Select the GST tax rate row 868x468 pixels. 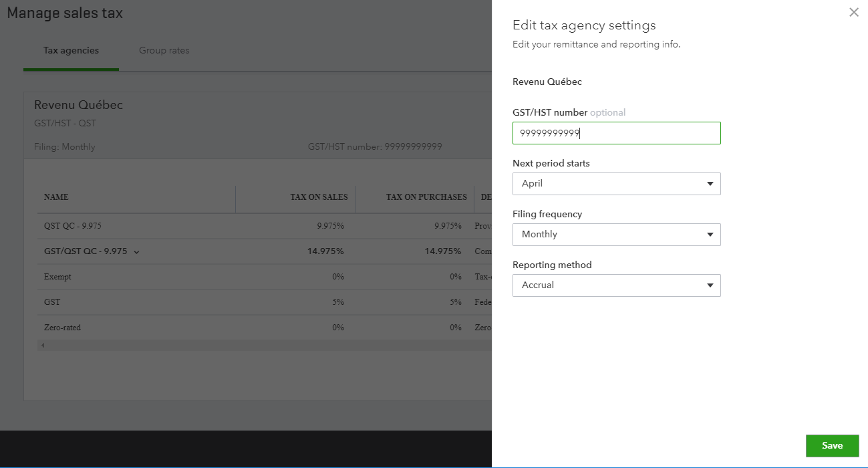point(52,302)
